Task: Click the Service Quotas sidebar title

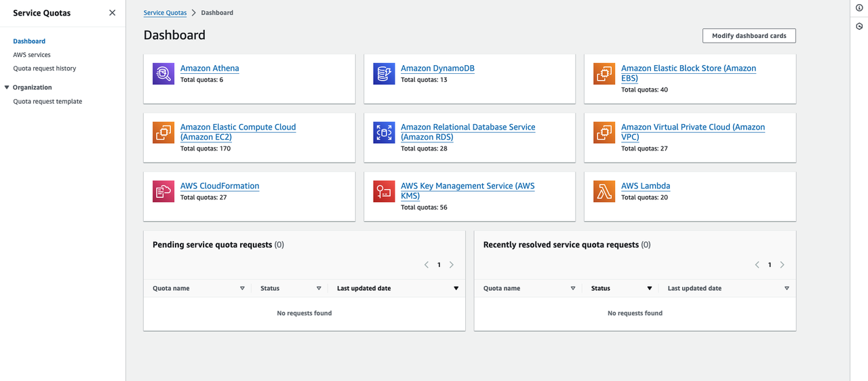Action: 42,13
